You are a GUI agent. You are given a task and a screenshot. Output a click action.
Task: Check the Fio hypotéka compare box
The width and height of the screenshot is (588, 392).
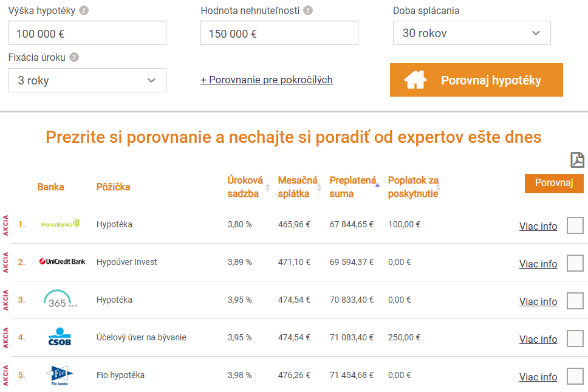point(575,376)
